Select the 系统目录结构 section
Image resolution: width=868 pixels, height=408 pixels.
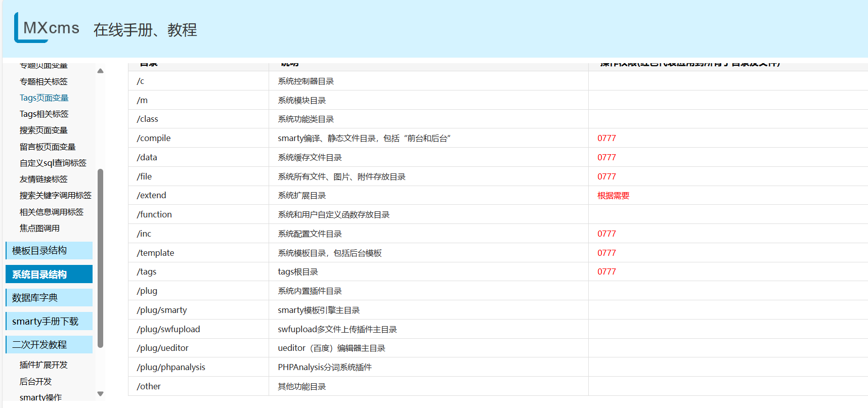[49, 274]
